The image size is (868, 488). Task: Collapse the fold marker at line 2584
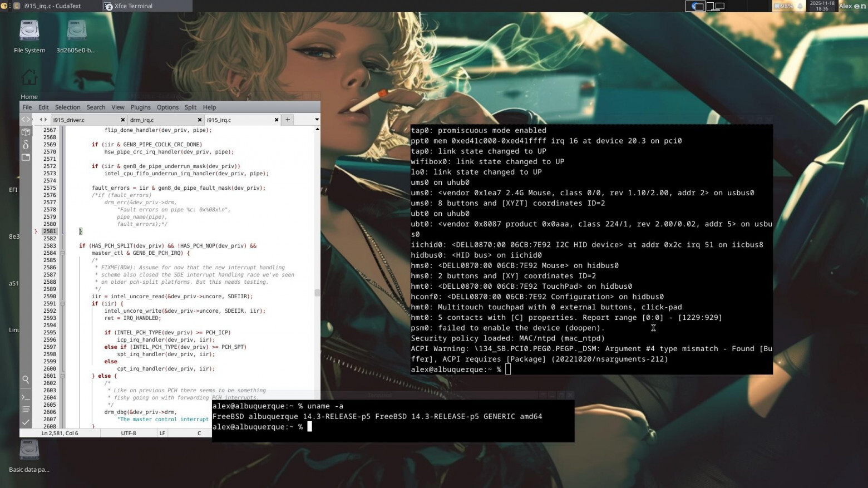62,253
